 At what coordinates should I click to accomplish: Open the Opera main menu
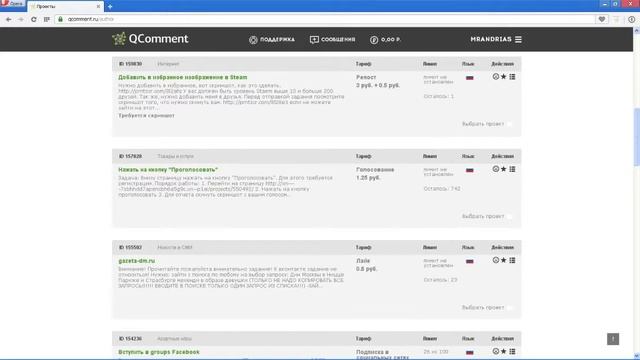pos(12,4)
